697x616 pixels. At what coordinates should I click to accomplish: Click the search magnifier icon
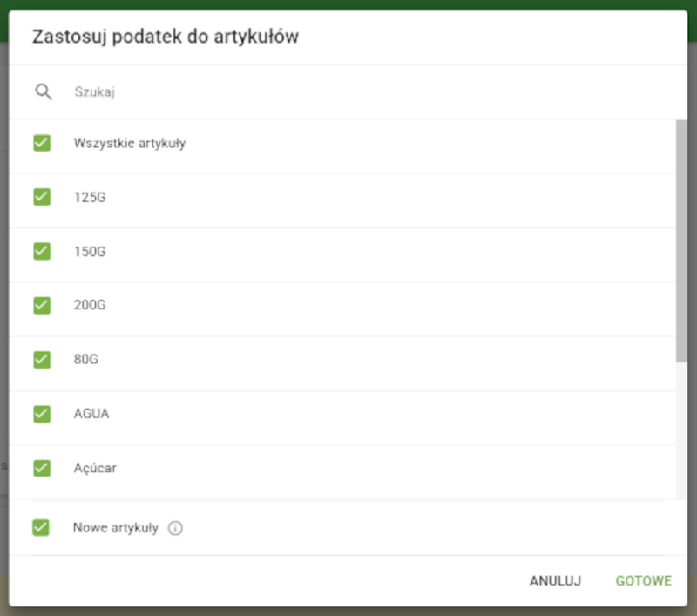click(44, 91)
